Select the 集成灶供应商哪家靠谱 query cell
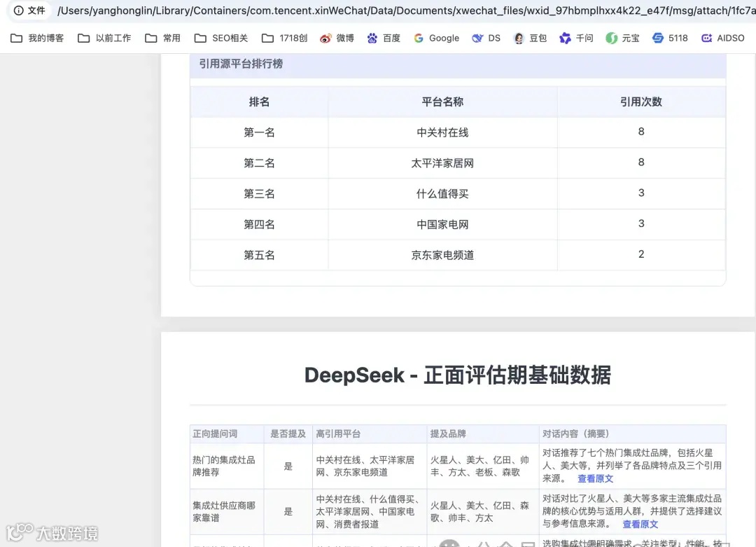The height and width of the screenshot is (547, 756). (227, 511)
